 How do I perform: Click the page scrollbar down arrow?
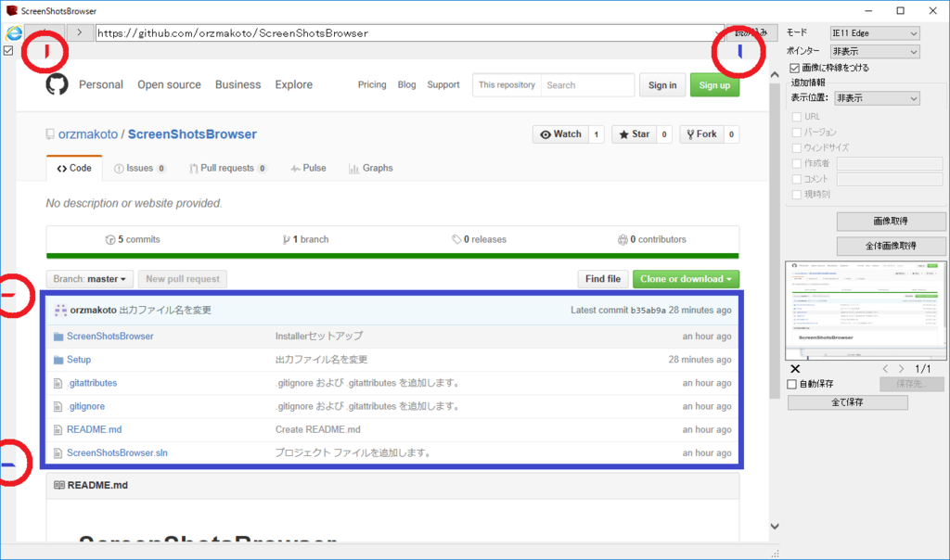pos(775,526)
